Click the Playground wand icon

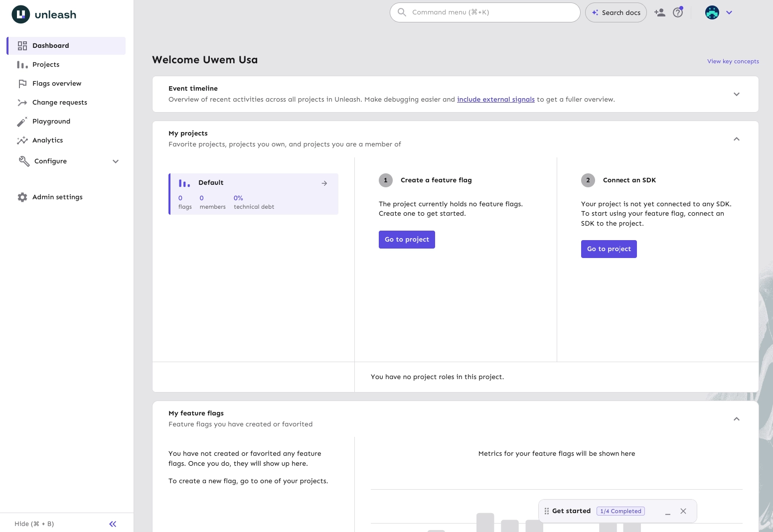pos(22,122)
